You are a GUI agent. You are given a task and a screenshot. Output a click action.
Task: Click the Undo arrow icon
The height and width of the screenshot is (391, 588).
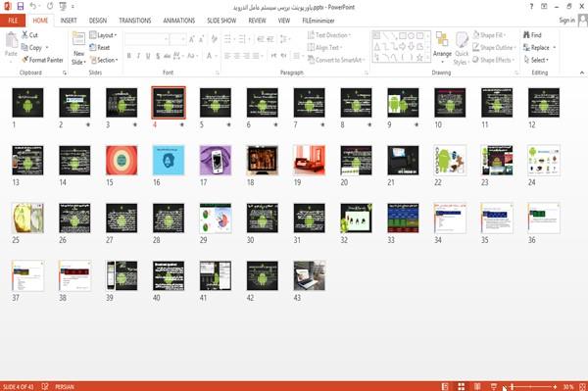point(33,6)
